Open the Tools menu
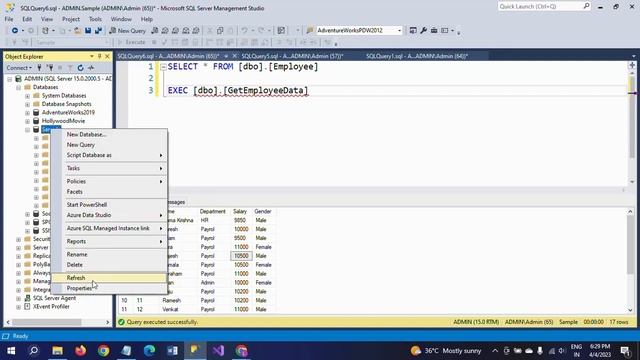Screen dimensions: 640x360 pyautogui.click(x=95, y=19)
